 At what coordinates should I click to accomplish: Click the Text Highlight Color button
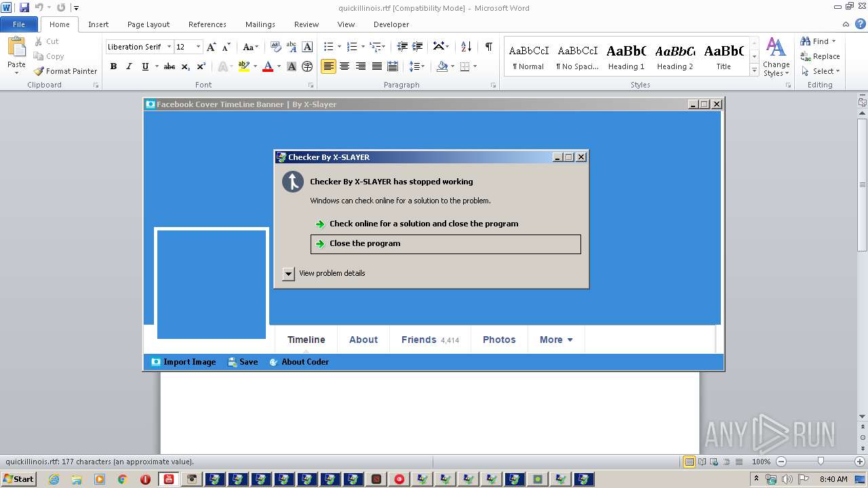pos(243,66)
